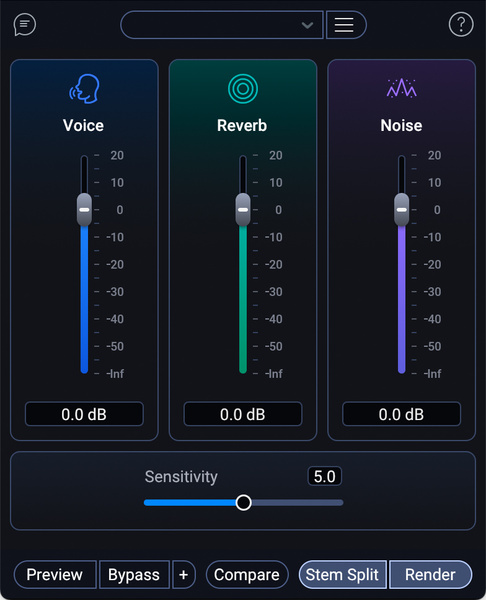The width and height of the screenshot is (486, 600).
Task: Click the 10 mark on the Voice scale
Action: (x=117, y=183)
